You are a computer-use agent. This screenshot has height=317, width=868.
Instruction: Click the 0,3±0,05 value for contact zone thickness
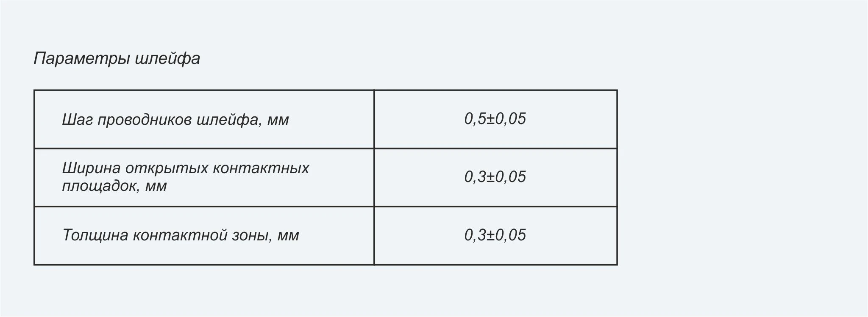pyautogui.click(x=495, y=235)
